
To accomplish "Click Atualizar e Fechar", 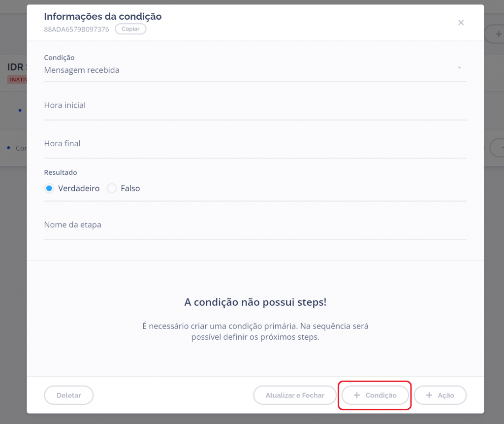I will click(295, 395).
